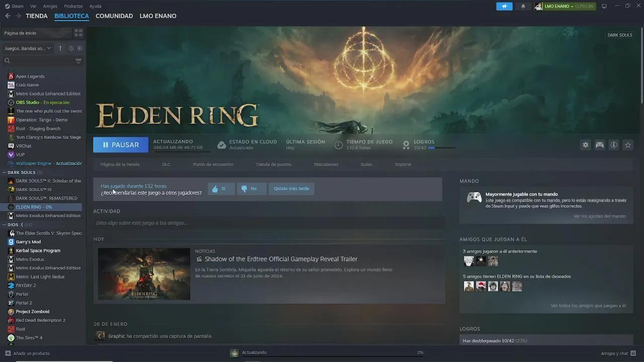This screenshot has width=644, height=362.
Task: Choose the No thumbs-down recommendation
Action: [x=251, y=189]
